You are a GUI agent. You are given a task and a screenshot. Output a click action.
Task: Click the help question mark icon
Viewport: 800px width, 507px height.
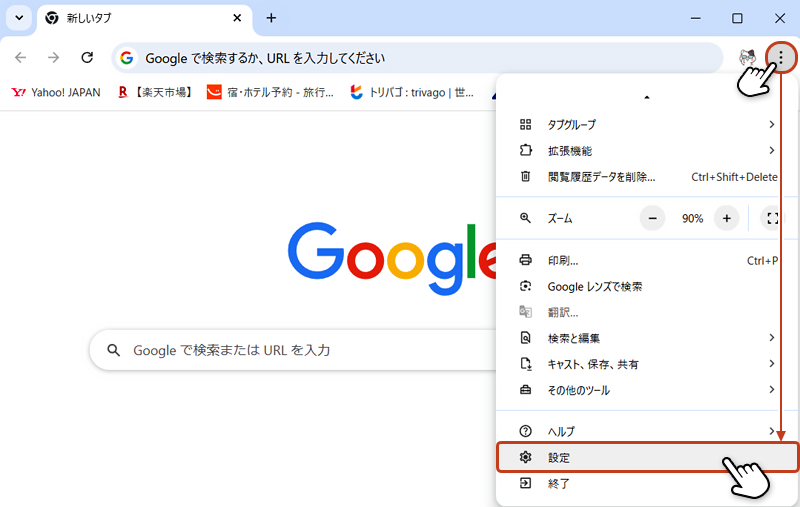point(526,431)
